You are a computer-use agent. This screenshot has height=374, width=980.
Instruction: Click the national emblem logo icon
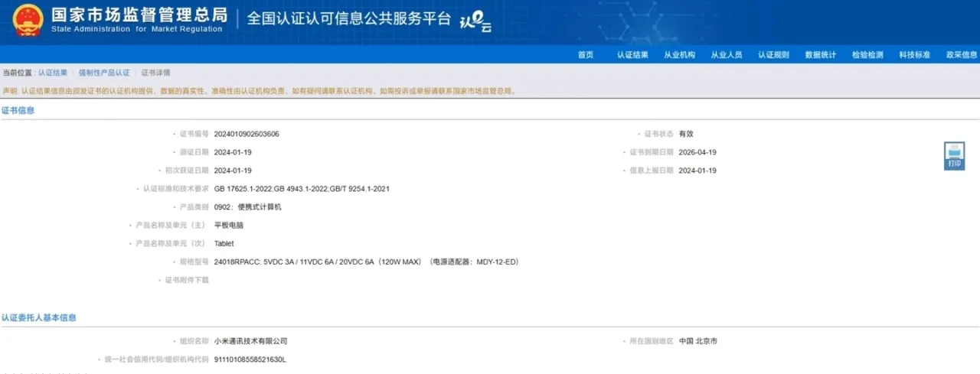tap(28, 21)
